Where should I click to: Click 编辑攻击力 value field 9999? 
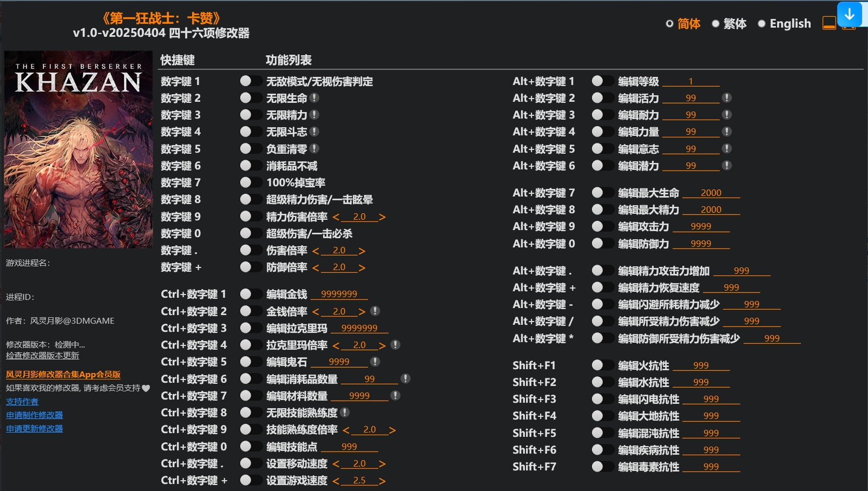701,226
